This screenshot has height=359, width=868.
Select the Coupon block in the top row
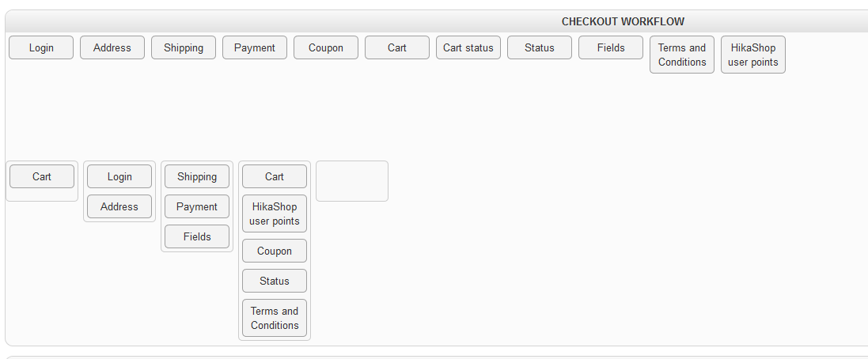pos(326,47)
